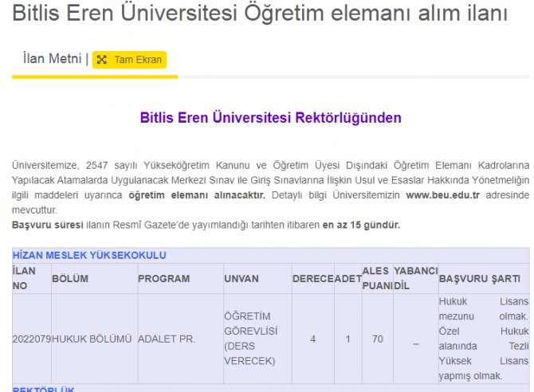Click the 2022079 announcement number cell
Image resolution: width=534 pixels, height=392 pixels.
[32, 339]
